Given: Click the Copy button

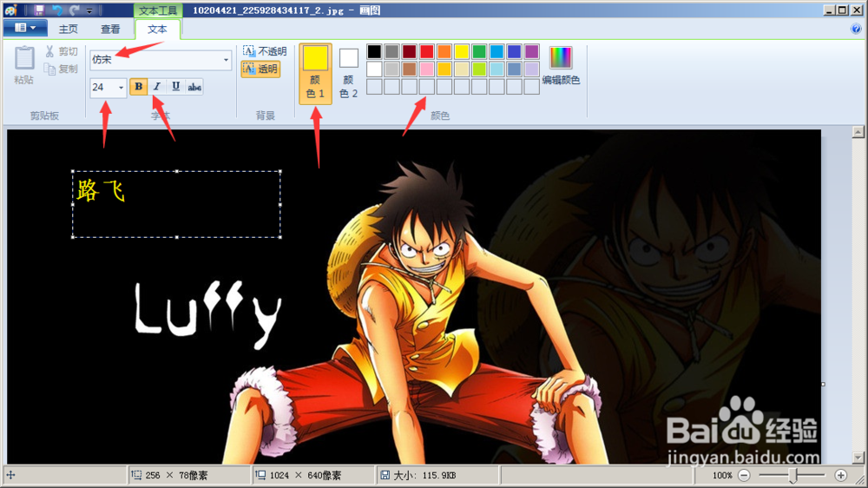Looking at the screenshot, I should pos(62,69).
